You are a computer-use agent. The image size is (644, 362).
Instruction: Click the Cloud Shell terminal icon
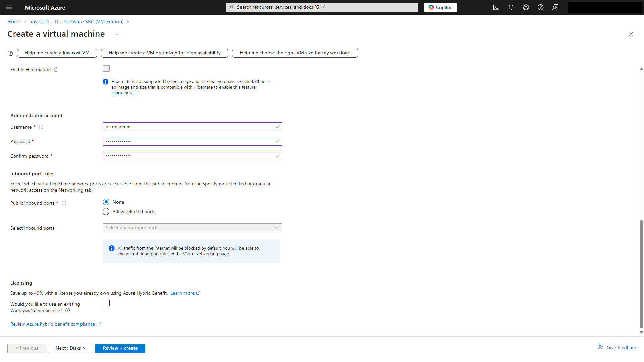coord(496,7)
